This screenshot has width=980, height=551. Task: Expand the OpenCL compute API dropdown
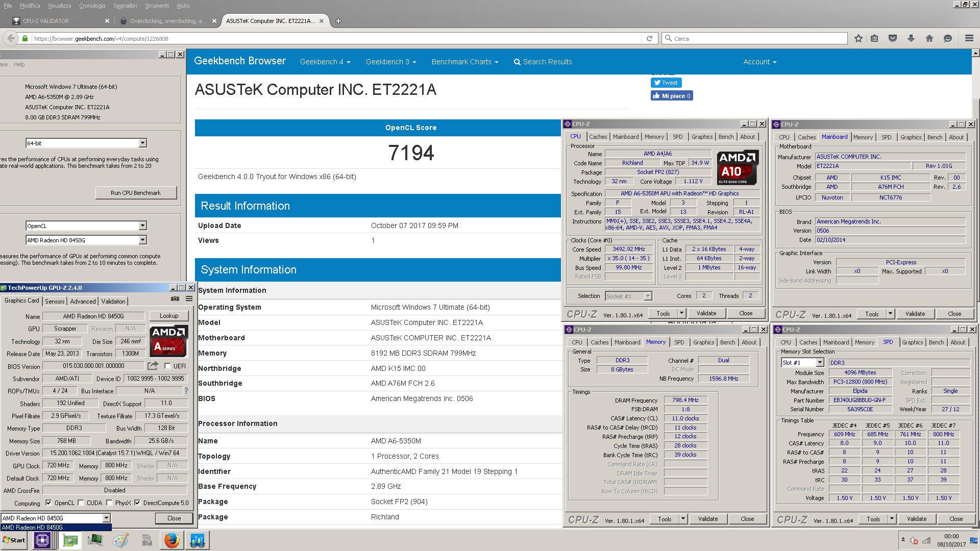[143, 226]
